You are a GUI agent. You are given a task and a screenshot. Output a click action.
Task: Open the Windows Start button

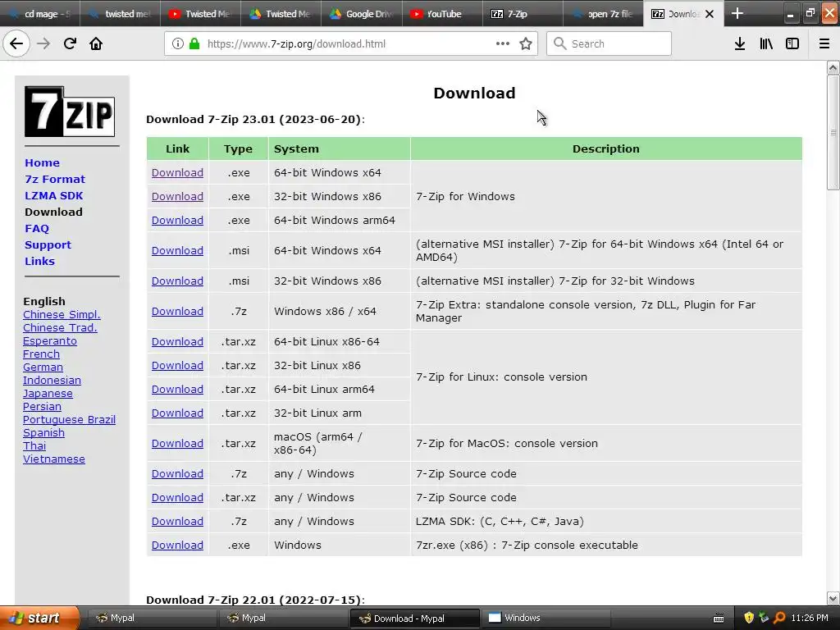pyautogui.click(x=39, y=619)
